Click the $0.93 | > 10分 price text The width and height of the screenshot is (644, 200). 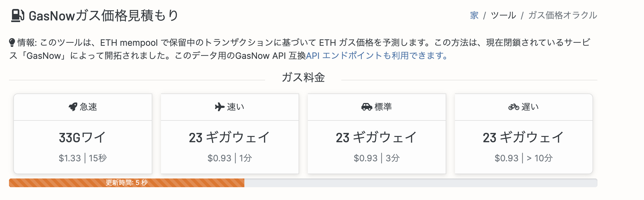pos(523,157)
